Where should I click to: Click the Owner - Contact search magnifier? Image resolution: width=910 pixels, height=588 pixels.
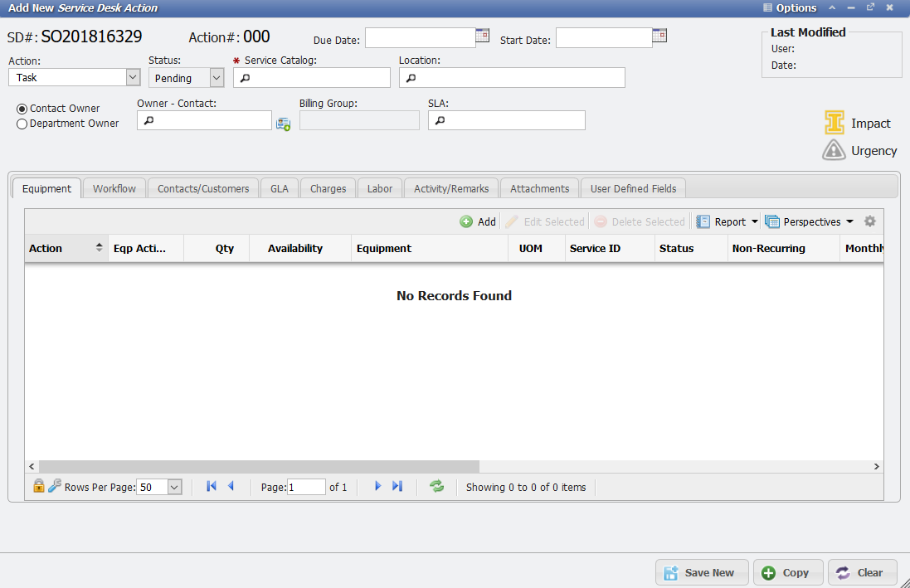pyautogui.click(x=148, y=121)
